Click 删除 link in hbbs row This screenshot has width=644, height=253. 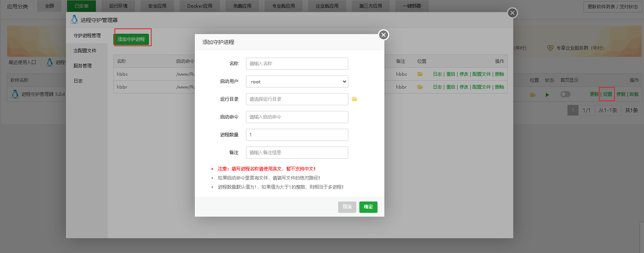[500, 74]
